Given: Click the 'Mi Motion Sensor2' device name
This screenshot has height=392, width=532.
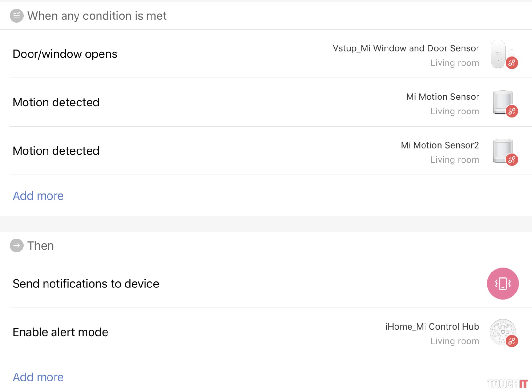Looking at the screenshot, I should (x=440, y=145).
